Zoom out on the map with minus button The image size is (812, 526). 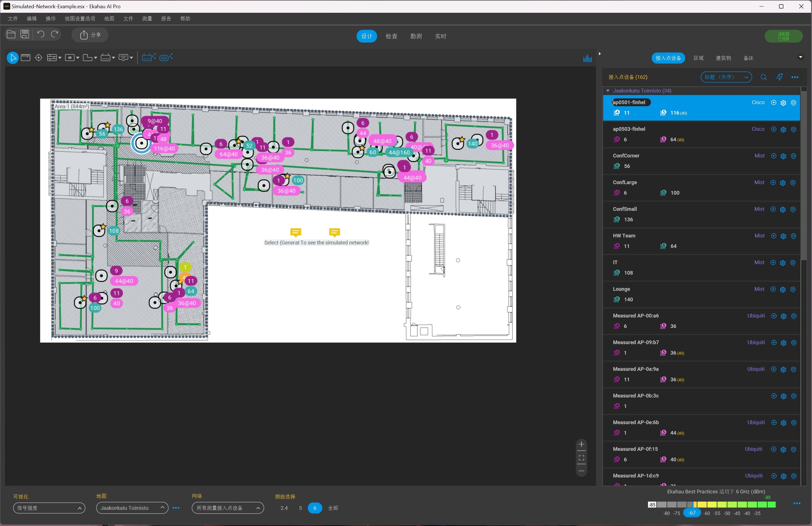tap(581, 471)
